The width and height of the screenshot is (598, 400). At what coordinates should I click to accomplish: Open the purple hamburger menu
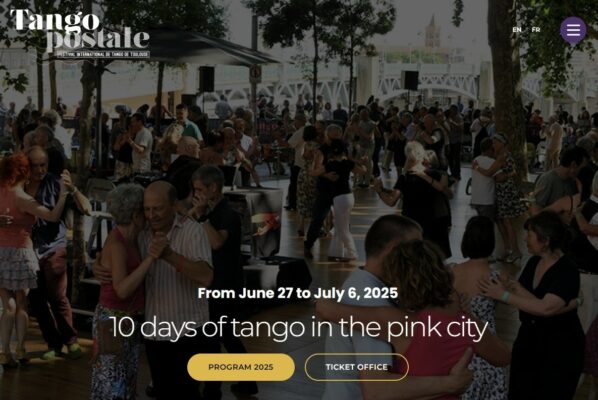point(573,30)
